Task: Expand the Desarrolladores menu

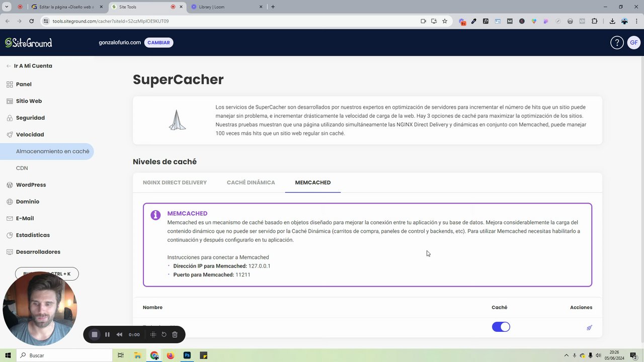Action: click(x=38, y=252)
